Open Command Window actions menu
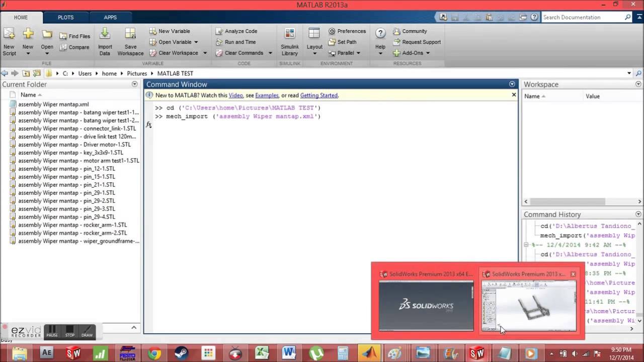Viewport: 644px width, 362px height. 512,84
